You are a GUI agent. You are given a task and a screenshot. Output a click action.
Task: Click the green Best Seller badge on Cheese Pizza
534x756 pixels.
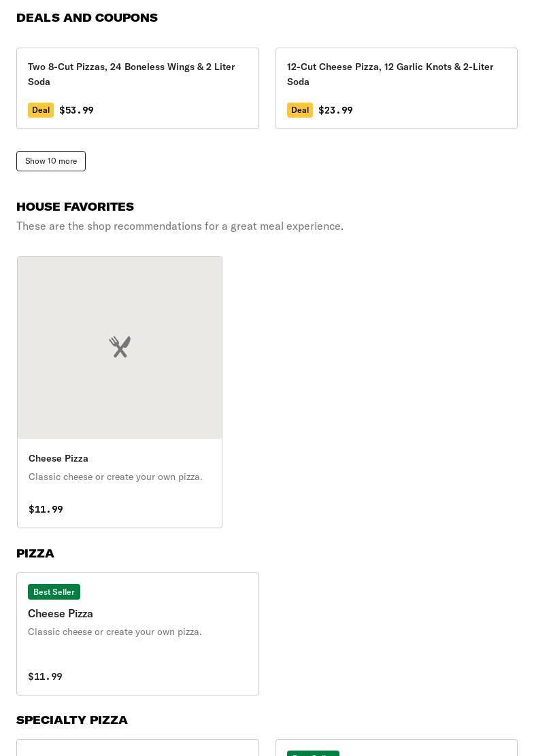tap(54, 591)
